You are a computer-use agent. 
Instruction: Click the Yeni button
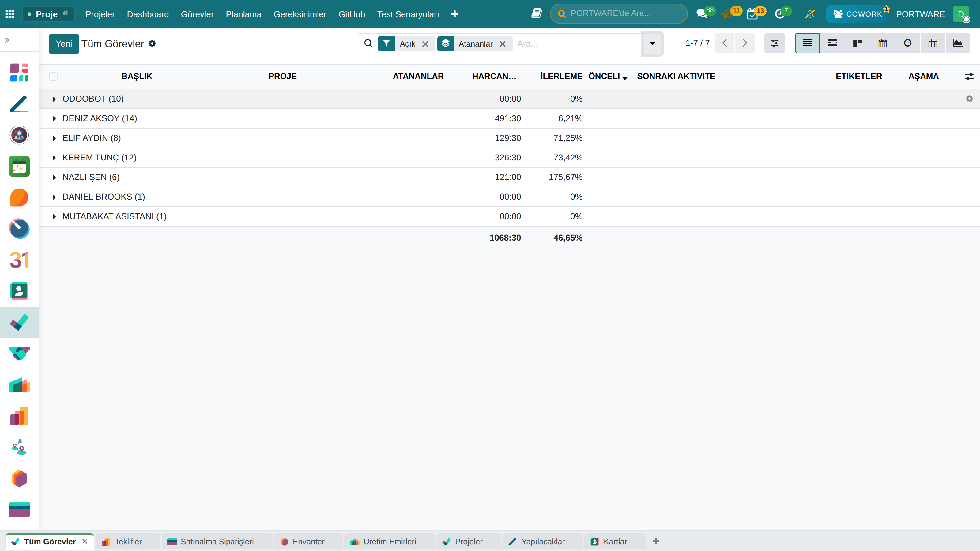coord(63,44)
